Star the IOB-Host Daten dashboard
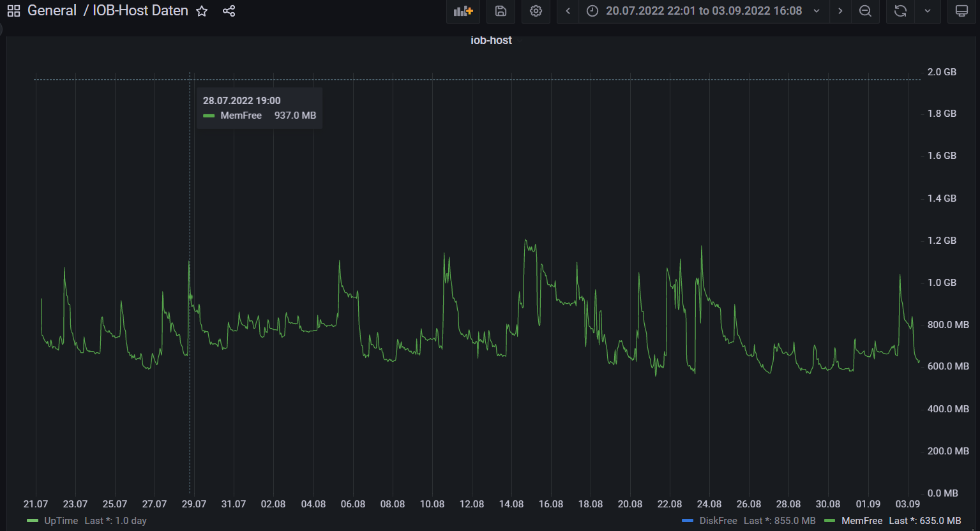980x531 pixels. tap(202, 11)
